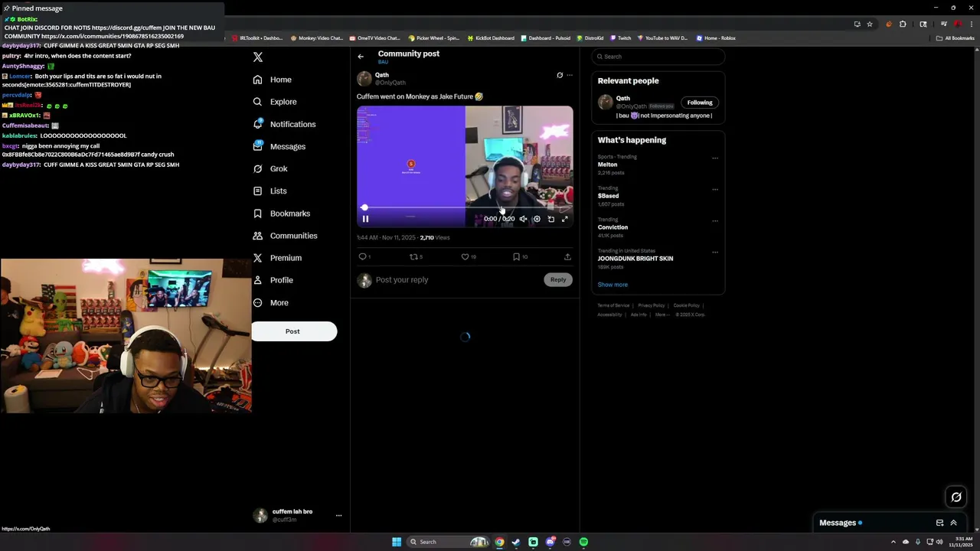Open Communities in the sidebar

point(285,236)
